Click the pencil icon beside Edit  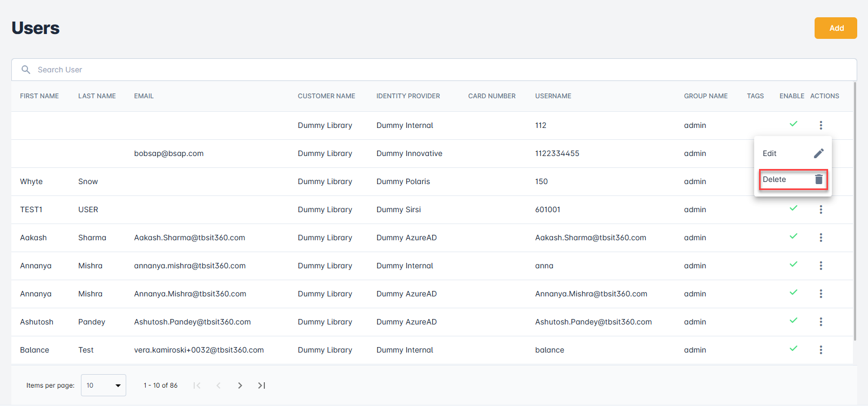tap(818, 153)
